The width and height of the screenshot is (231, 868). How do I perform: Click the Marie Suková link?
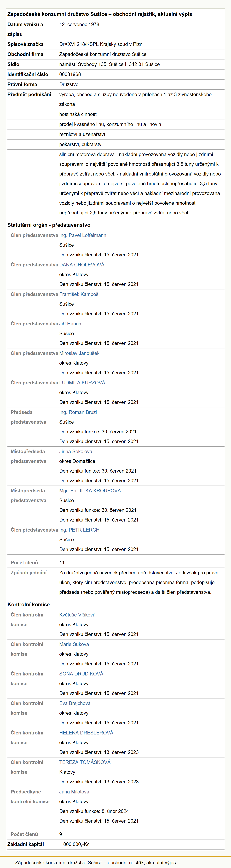coord(74,644)
